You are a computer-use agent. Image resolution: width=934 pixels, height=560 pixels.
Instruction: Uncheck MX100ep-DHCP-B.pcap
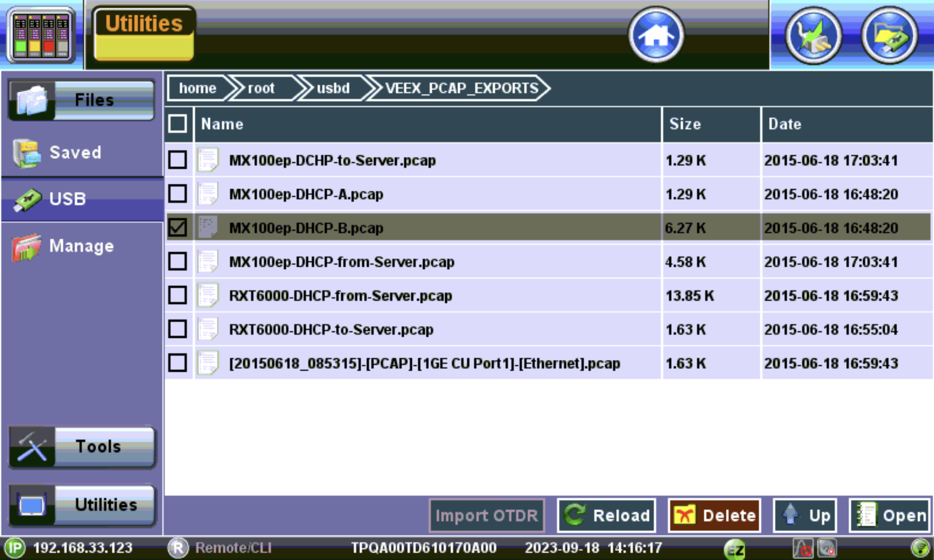(178, 228)
